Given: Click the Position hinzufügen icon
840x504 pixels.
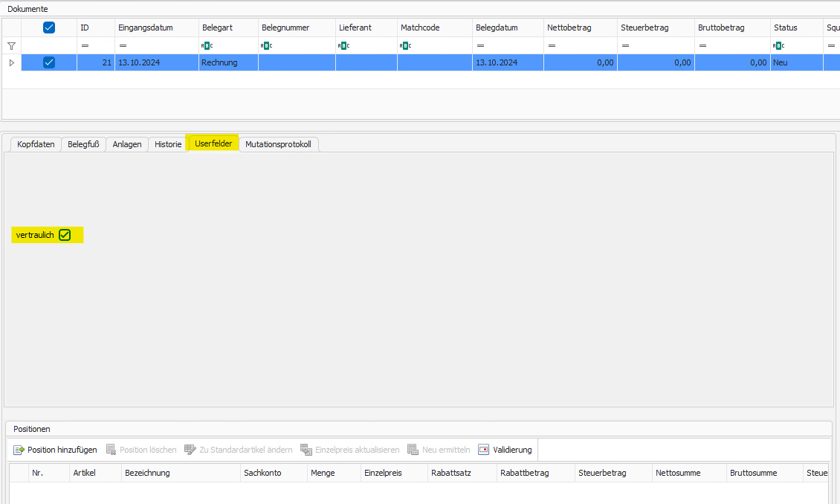Looking at the screenshot, I should (19, 450).
